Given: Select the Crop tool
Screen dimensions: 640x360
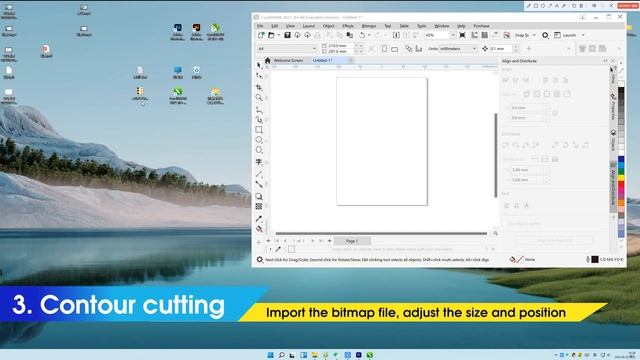Looking at the screenshot, I should [x=259, y=87].
